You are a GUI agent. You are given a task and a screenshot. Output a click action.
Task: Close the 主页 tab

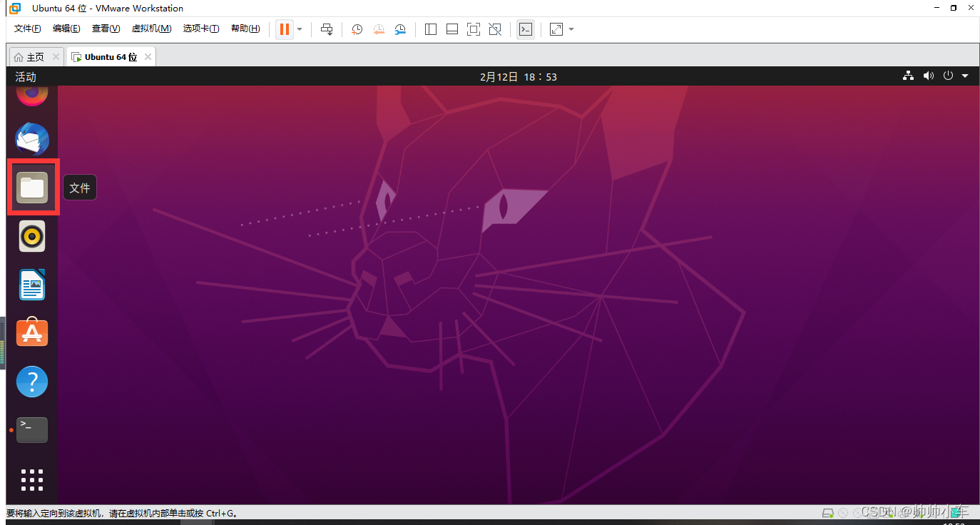pyautogui.click(x=56, y=57)
